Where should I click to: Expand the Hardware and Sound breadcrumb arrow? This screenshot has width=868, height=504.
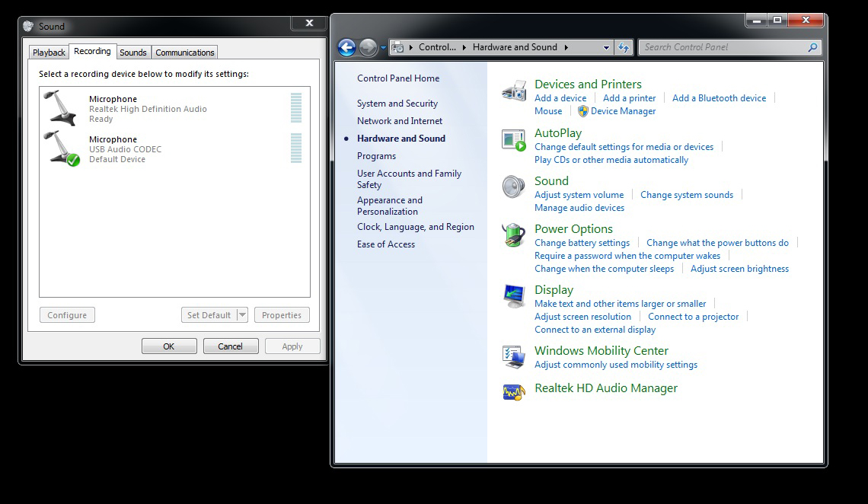(566, 47)
